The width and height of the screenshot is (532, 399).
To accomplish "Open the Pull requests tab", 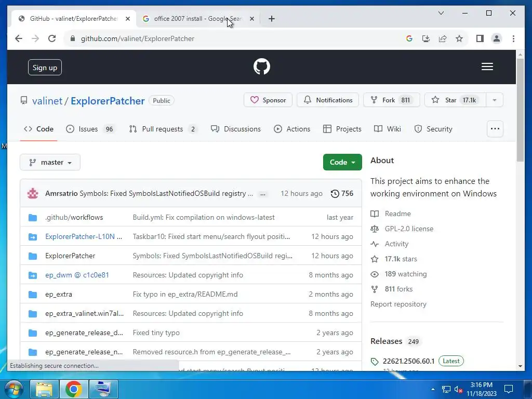I will pyautogui.click(x=163, y=129).
